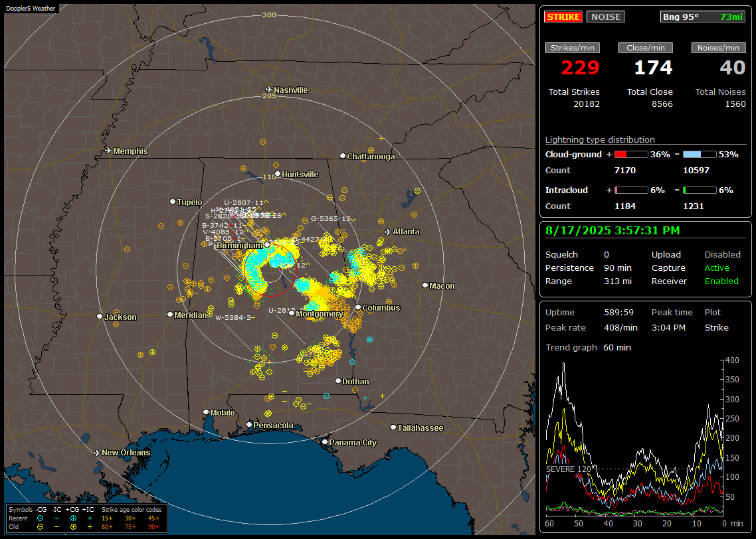Screen dimensions: 756x539
Task: Click the positive intracloud 6% pink bar
Action: point(631,191)
